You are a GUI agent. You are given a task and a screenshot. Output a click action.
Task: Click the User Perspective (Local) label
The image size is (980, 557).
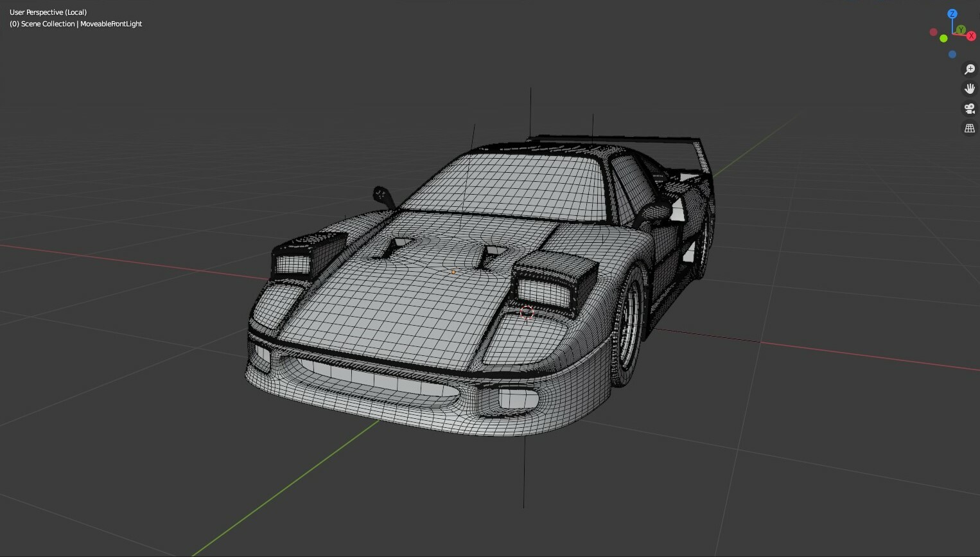coord(48,12)
